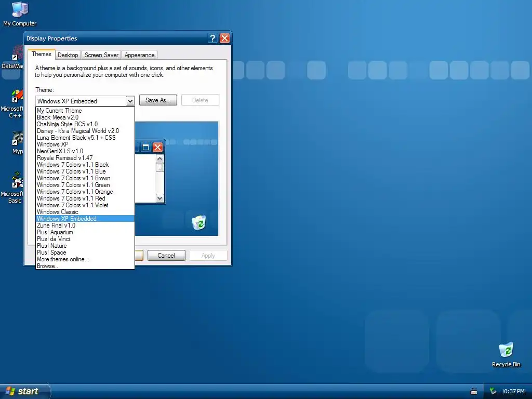
Task: Choose Windows 7 Colors v1.1 Red
Action: [x=85, y=198]
